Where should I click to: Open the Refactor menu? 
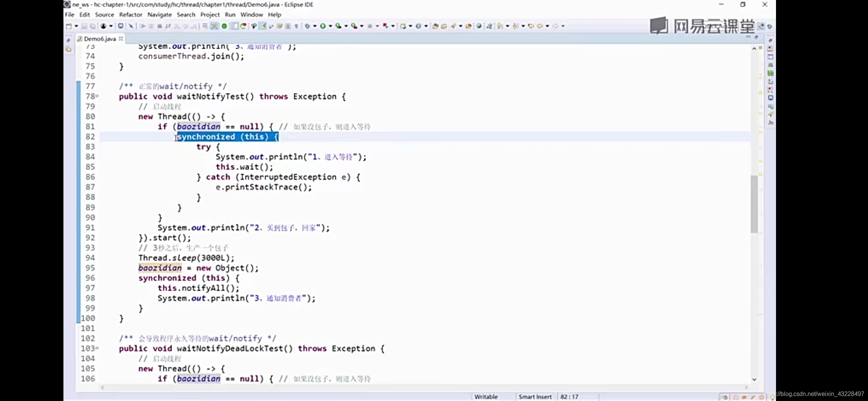click(131, 14)
